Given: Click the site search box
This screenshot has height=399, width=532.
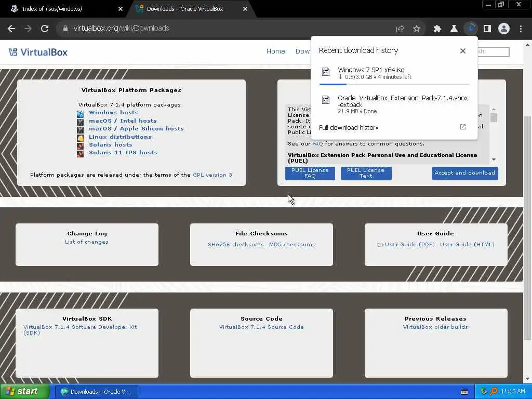Looking at the screenshot, I should (493, 51).
